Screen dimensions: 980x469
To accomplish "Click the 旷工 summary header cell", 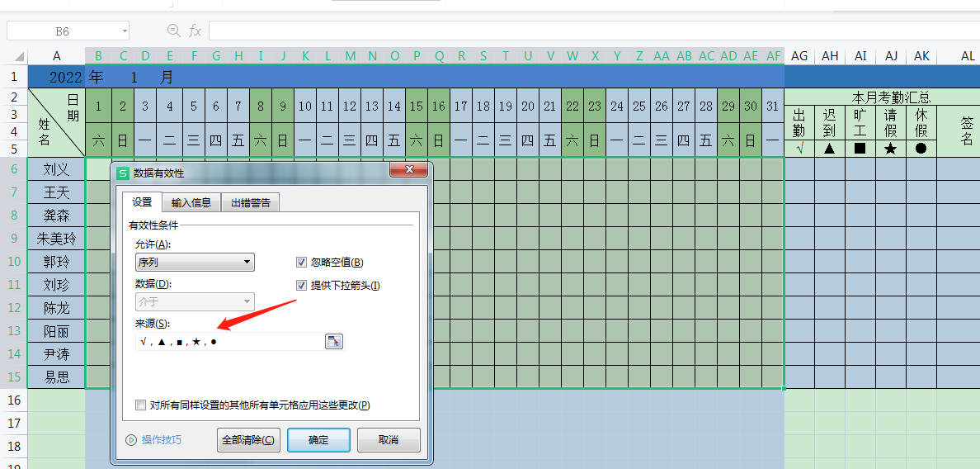I will pyautogui.click(x=860, y=122).
